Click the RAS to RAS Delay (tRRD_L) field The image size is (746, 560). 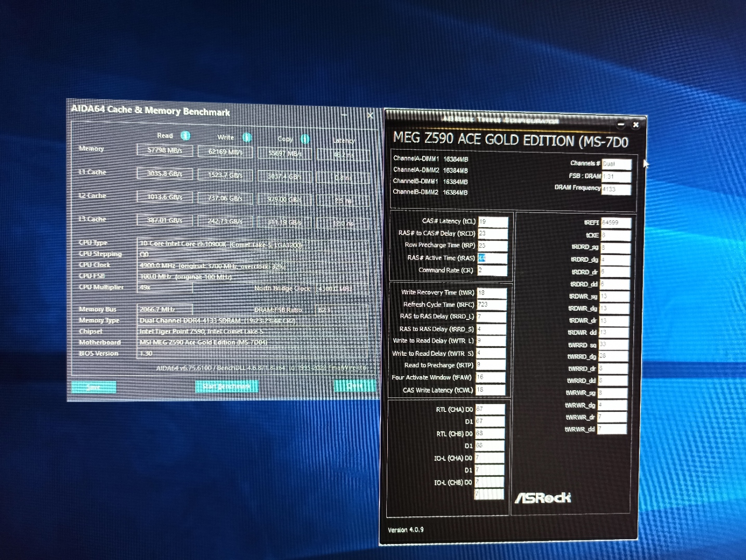[x=491, y=317]
